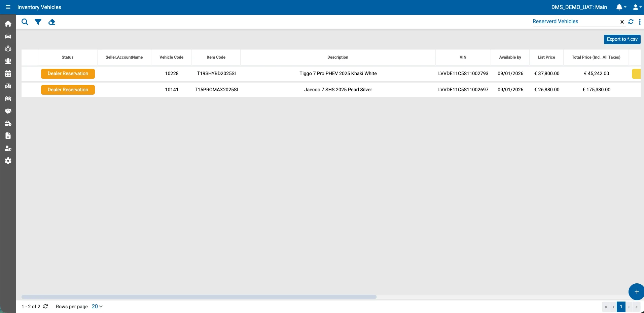Open Tiggo 7 Pro PHEV 2025 Khaki White
644x313 pixels.
coord(338,73)
